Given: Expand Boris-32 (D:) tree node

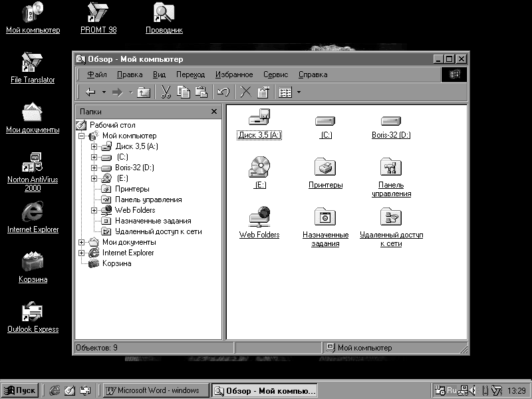Looking at the screenshot, I should pos(94,168).
